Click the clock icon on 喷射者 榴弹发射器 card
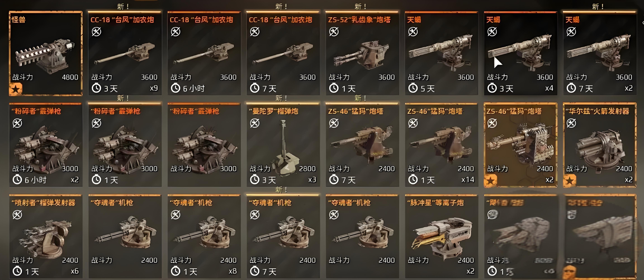 click(17, 271)
